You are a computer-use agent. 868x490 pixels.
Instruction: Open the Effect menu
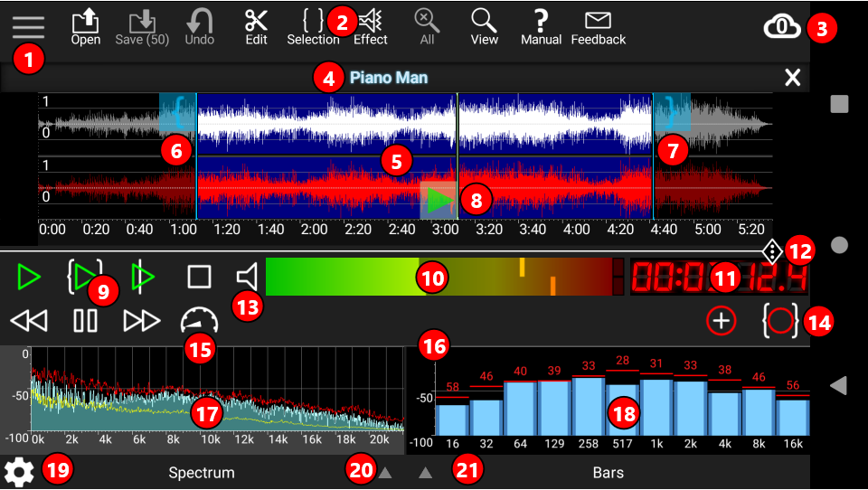tap(371, 26)
